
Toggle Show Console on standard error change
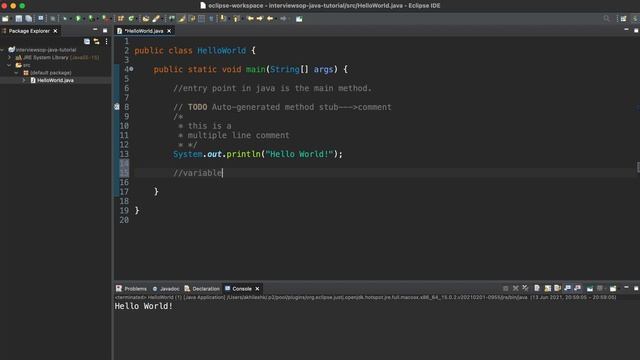point(577,288)
